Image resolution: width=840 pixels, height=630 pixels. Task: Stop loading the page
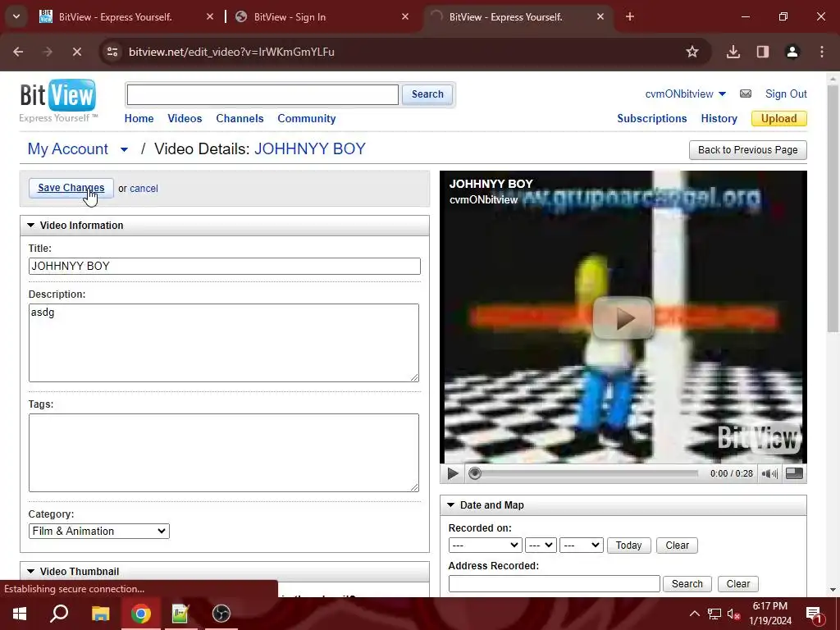pyautogui.click(x=76, y=52)
